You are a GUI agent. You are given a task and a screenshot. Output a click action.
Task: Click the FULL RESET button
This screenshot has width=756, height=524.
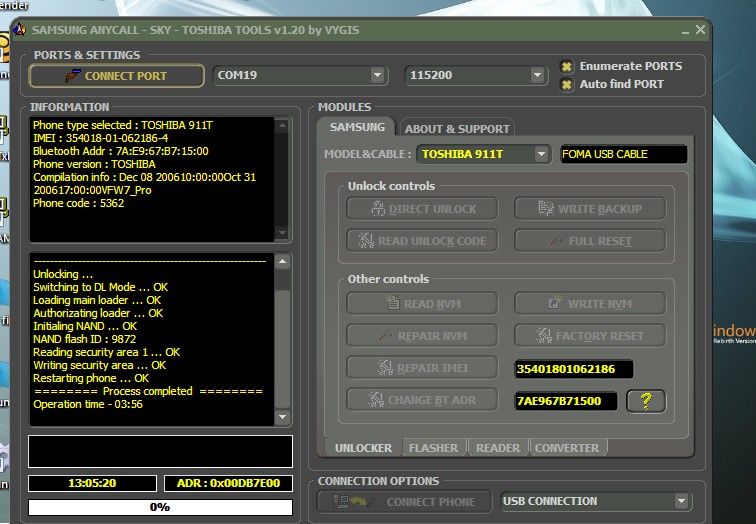click(590, 241)
